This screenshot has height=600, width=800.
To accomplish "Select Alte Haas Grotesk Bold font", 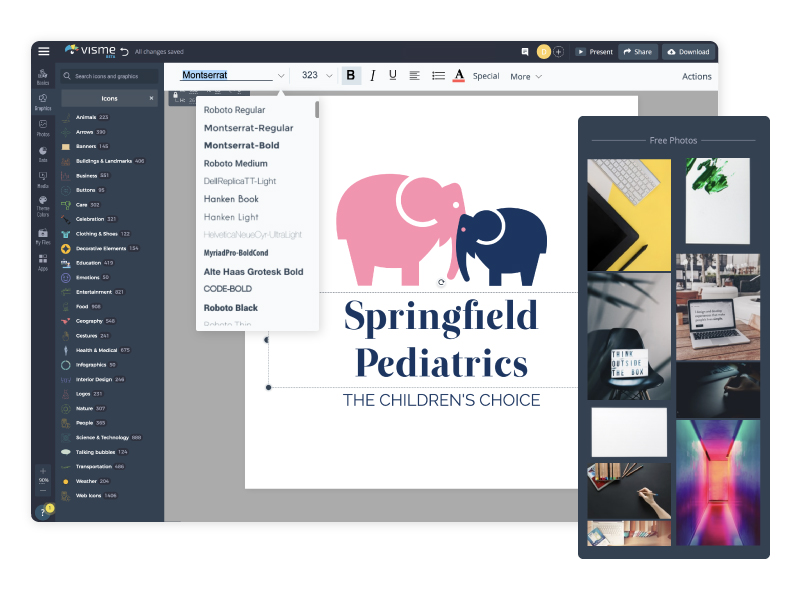I will click(255, 271).
